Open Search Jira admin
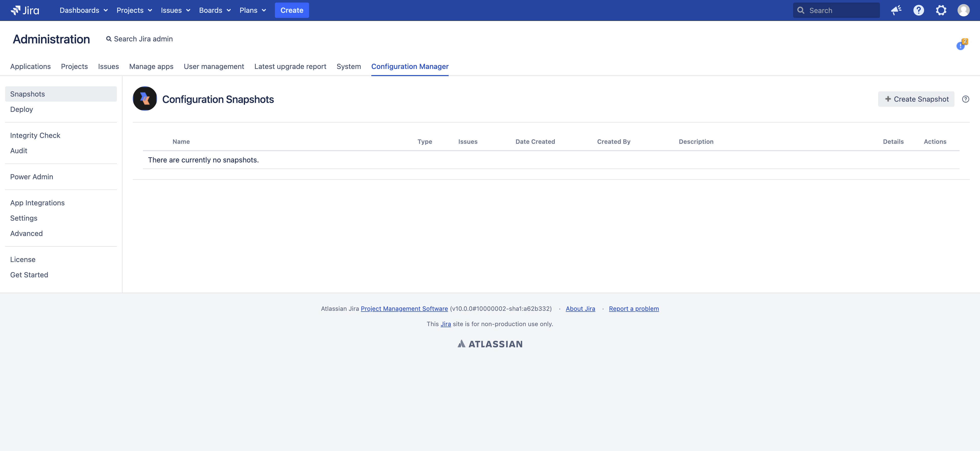Viewport: 980px width, 451px height. (x=139, y=39)
